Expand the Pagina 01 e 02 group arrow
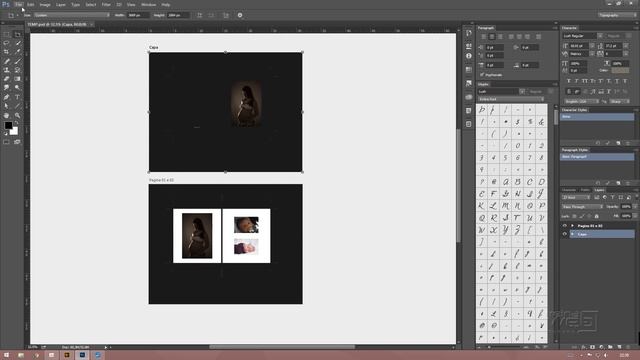Screen dimensions: 640x360 point(572,226)
